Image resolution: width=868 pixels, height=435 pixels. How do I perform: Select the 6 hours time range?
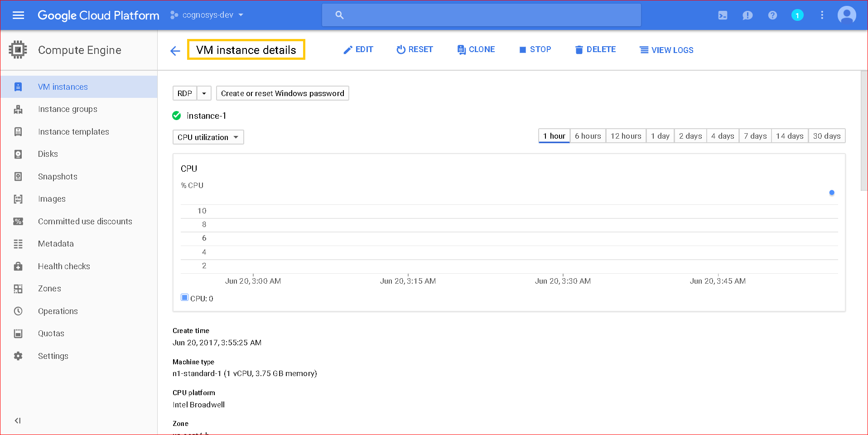[x=588, y=136]
